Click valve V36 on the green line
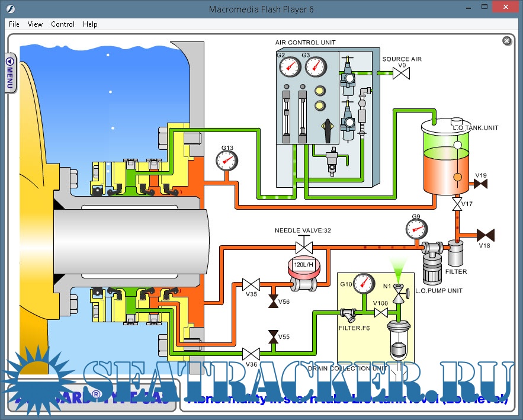523x420 pixels. tap(251, 354)
